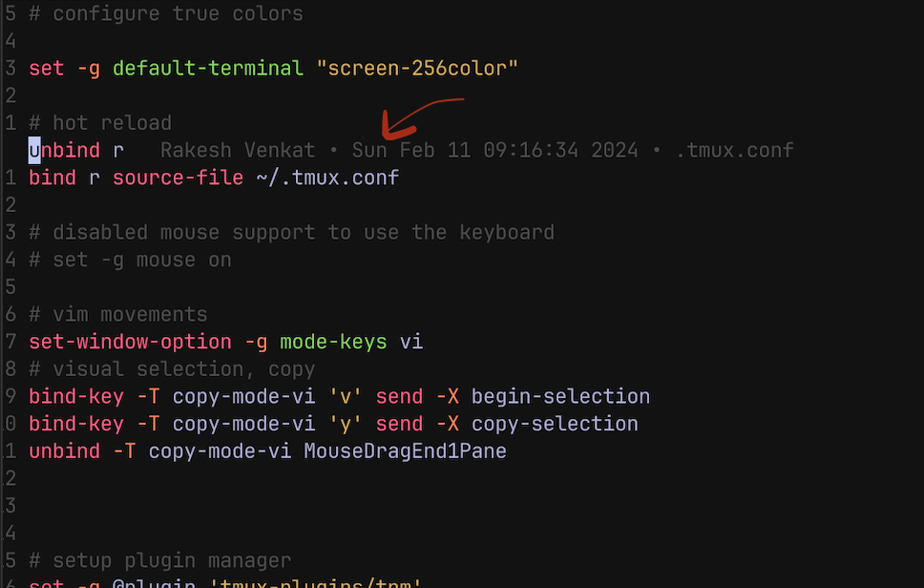This screenshot has height=588, width=924.
Task: Select the "# disabled mouse support" comment line
Action: [291, 233]
